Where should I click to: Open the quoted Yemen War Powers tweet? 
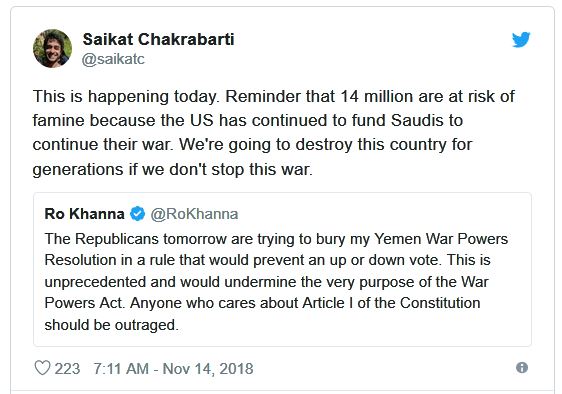(282, 270)
